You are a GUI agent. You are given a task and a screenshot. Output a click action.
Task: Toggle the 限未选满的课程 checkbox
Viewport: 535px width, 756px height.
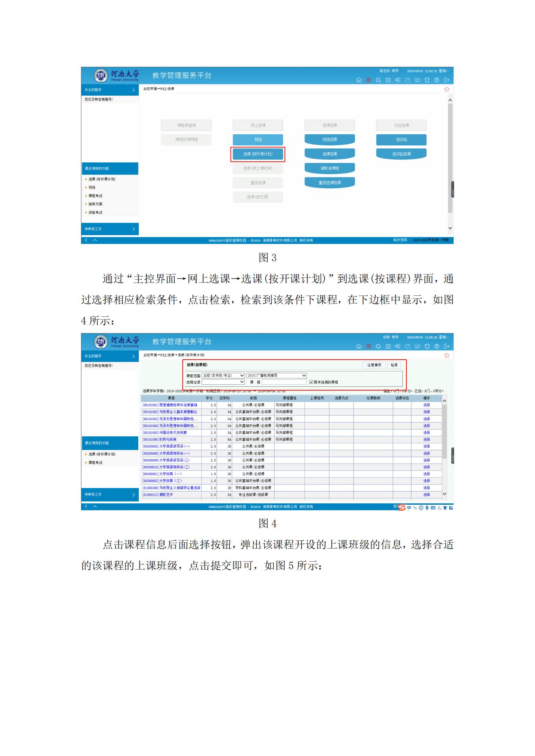click(311, 382)
